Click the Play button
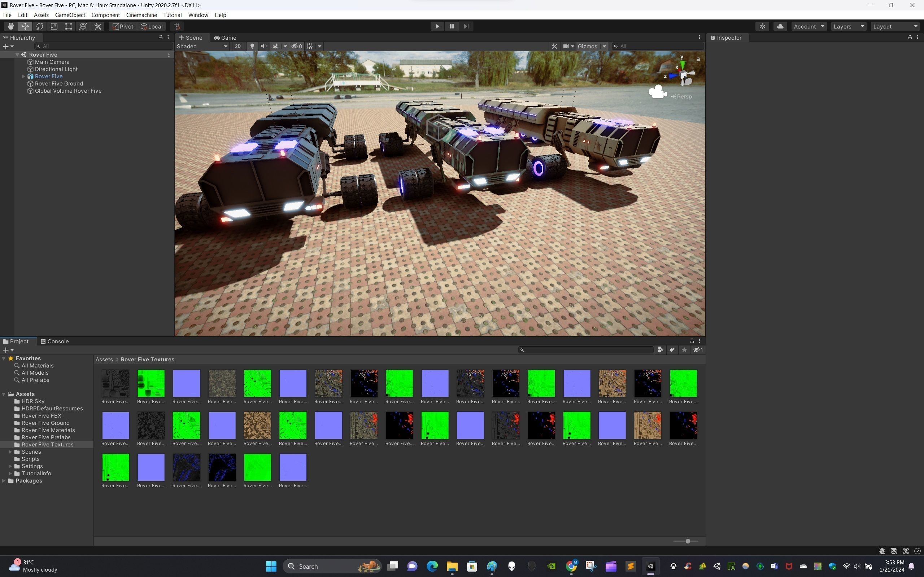Screen dimensions: 924x577 pos(437,26)
